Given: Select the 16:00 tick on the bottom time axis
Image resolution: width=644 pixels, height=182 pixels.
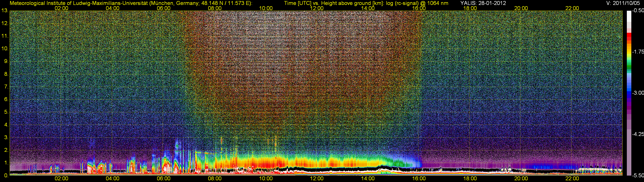Looking at the screenshot, I should click(x=419, y=179).
